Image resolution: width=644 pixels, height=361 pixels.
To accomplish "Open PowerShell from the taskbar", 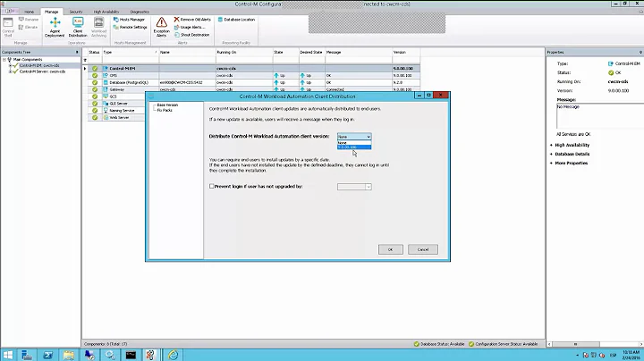I will pos(47,355).
